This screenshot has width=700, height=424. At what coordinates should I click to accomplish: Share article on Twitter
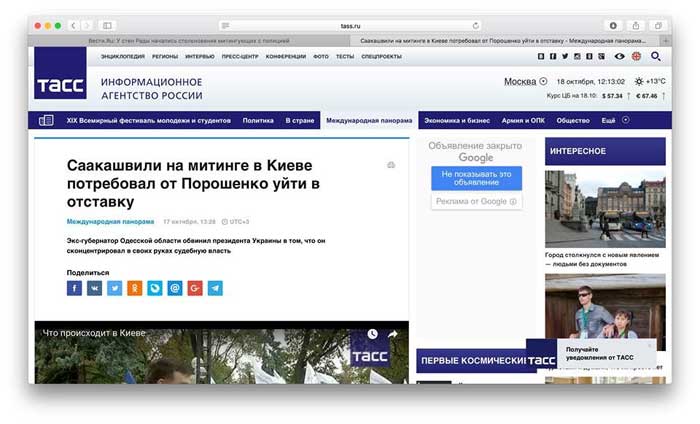coord(114,288)
